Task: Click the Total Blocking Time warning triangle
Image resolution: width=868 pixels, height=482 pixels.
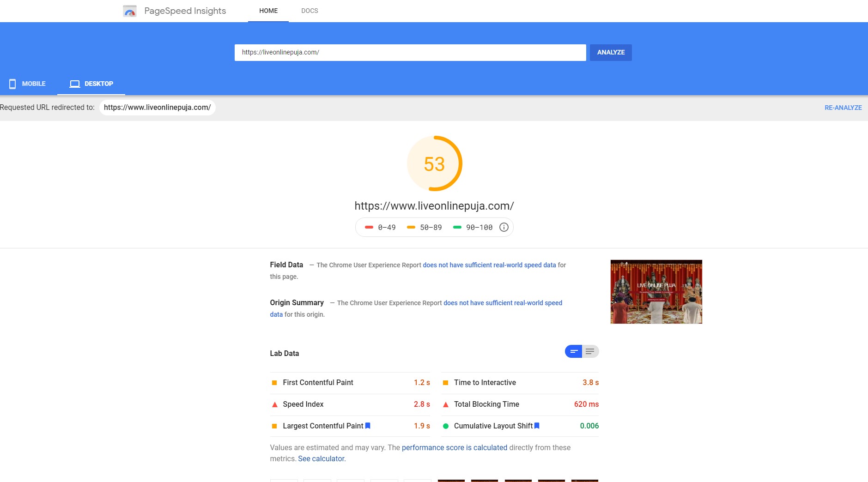Action: pos(446,404)
